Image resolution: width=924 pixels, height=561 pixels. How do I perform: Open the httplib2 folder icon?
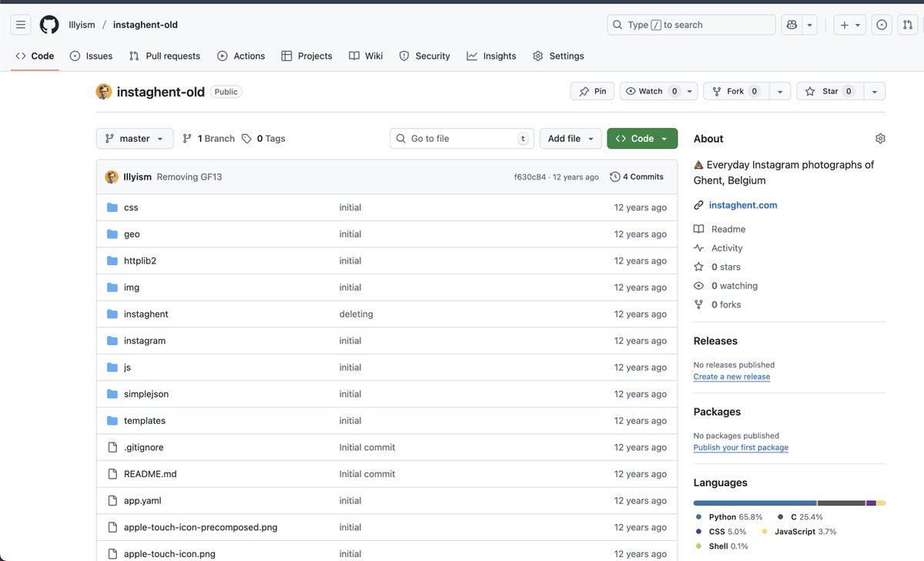pos(112,260)
